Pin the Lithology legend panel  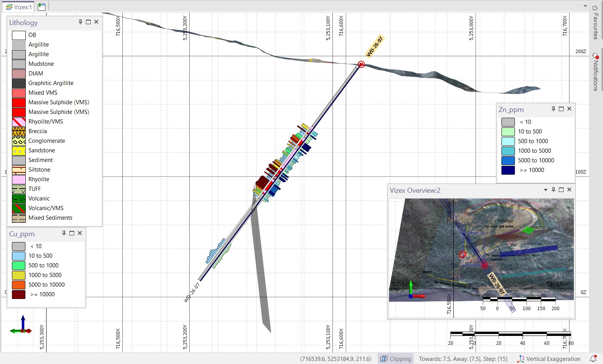(80, 22)
